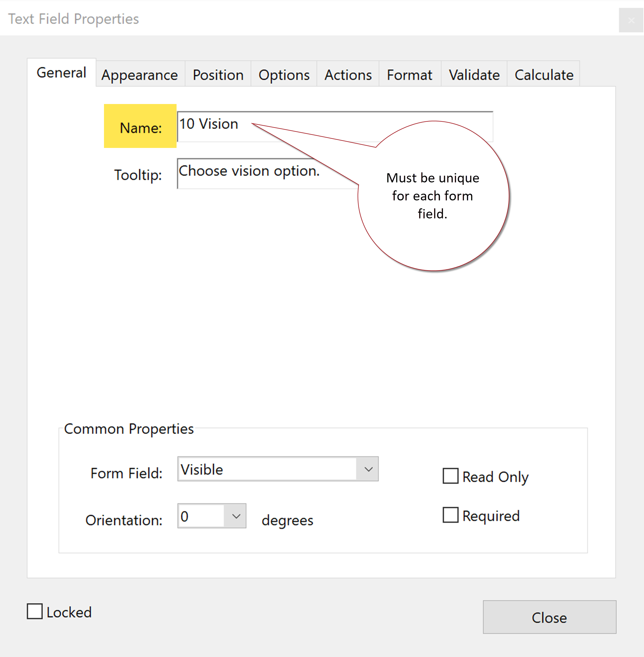Switch to the Actions tab
Screen dimensions: 644x657
(x=347, y=74)
